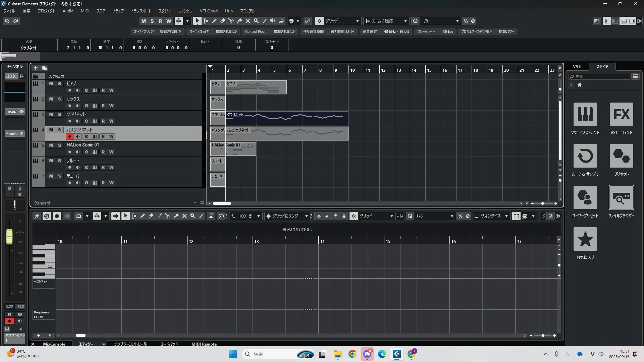Mute the ピアノ track
Screen dimensions: 644x362
click(51, 83)
